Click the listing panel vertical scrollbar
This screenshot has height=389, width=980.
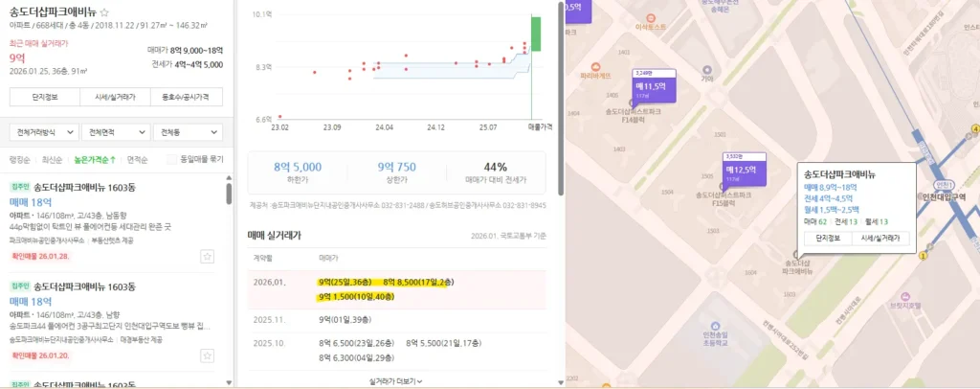[x=229, y=194]
